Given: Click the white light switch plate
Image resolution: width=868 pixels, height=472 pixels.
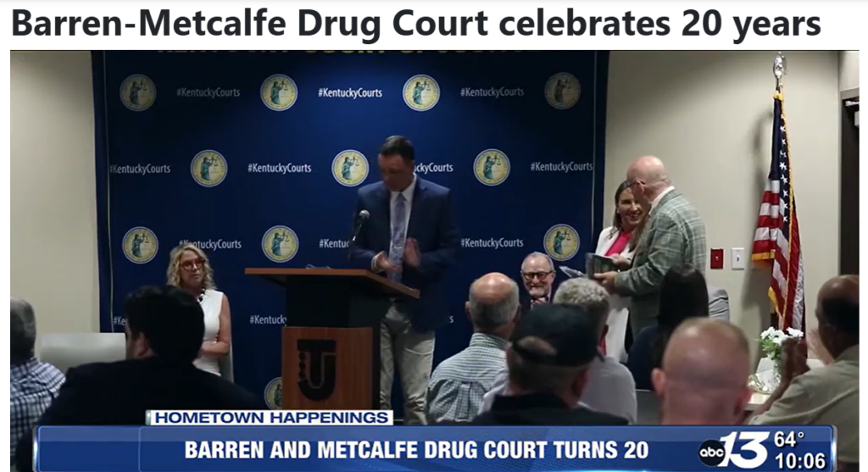Looking at the screenshot, I should pos(738,258).
